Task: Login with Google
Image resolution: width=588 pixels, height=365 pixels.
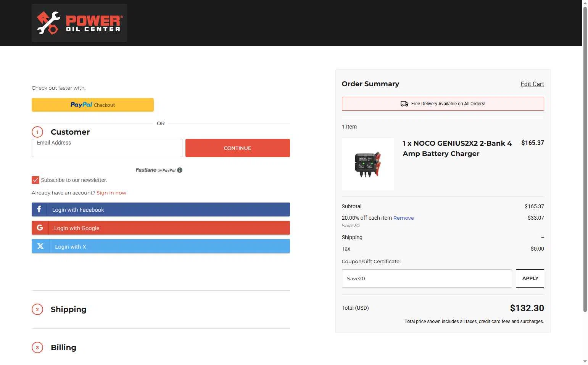Action: point(161,228)
